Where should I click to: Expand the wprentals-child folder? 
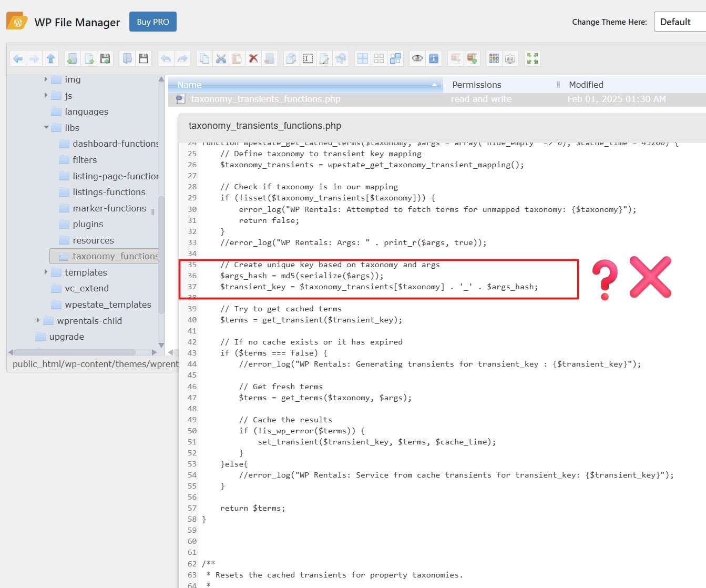(x=38, y=320)
